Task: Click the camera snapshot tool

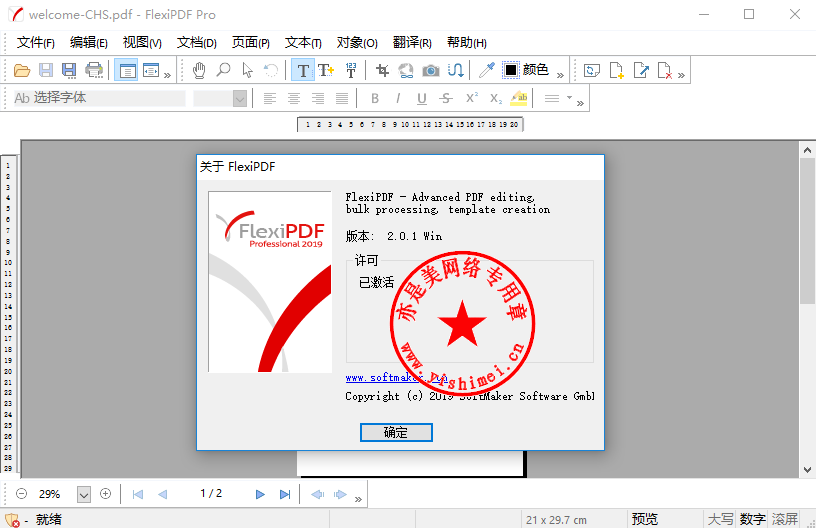Action: point(431,70)
